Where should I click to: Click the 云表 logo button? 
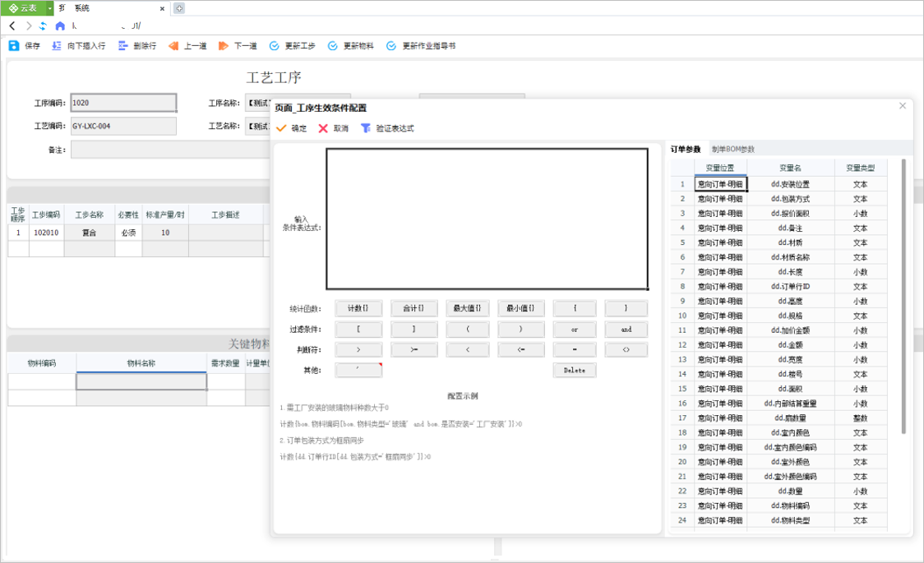coord(23,8)
